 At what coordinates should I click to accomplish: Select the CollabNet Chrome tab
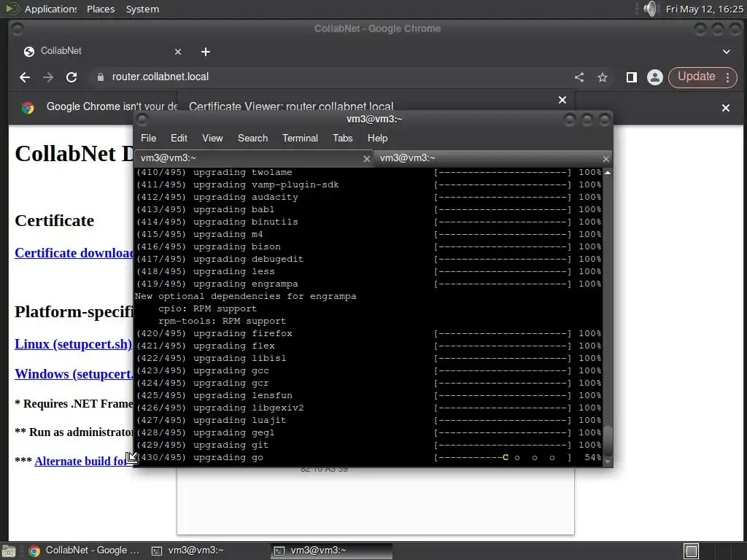[x=102, y=52]
